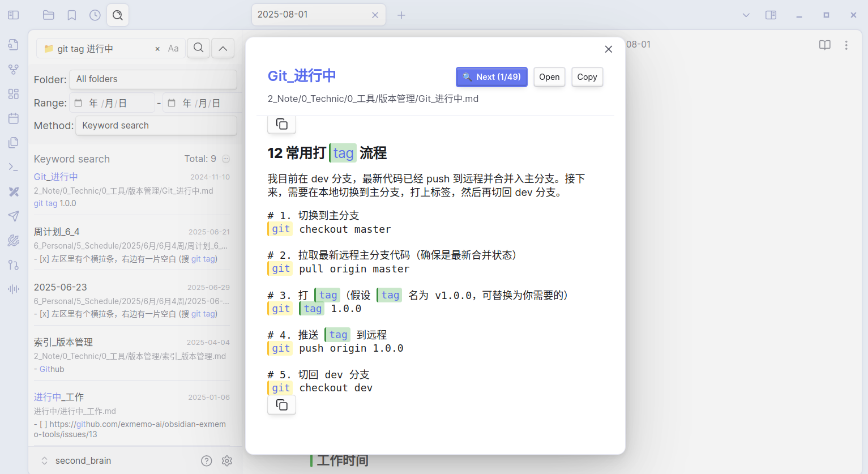Screen dimensions: 868x474
Task: Open note more options three dots
Action: pyautogui.click(x=846, y=45)
